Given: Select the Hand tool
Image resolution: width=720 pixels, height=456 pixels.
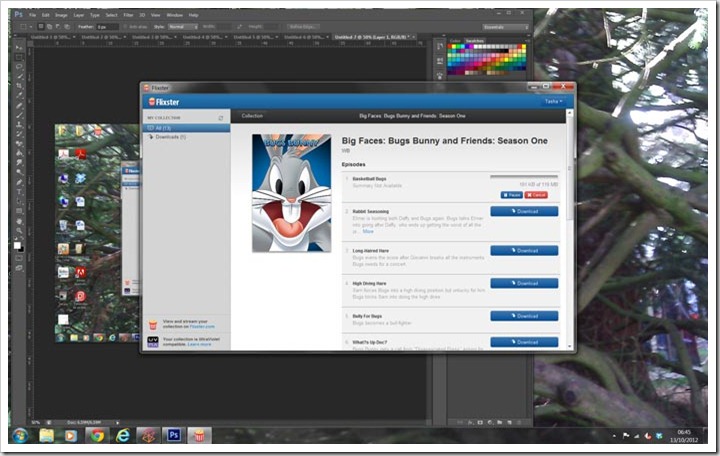Looking at the screenshot, I should coord(19,221).
